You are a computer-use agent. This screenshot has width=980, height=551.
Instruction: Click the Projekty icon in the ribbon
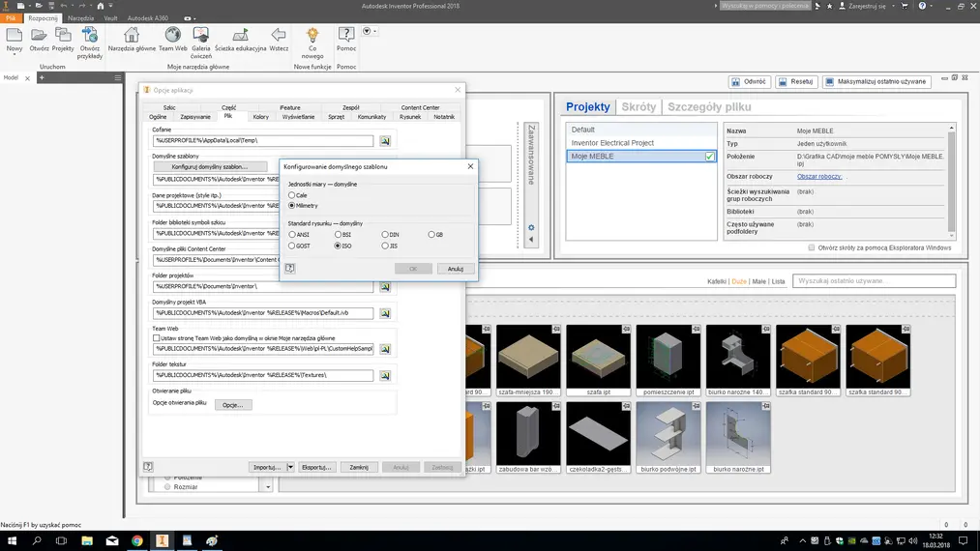point(63,37)
